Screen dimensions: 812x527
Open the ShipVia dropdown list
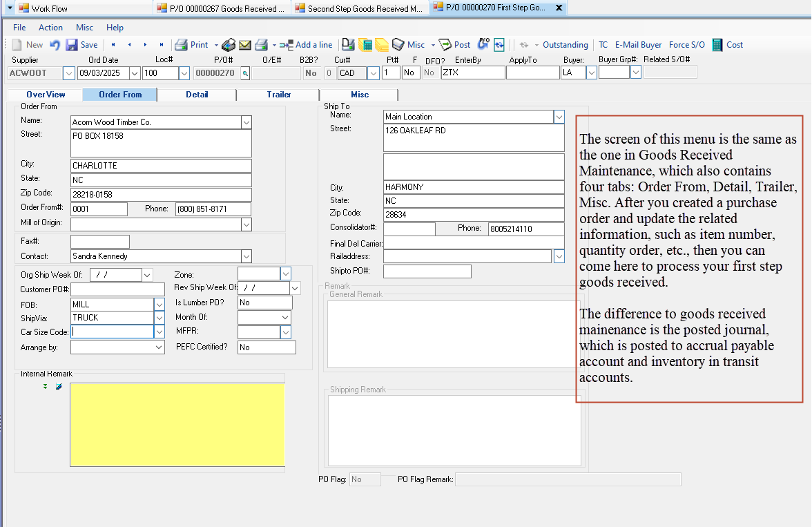pyautogui.click(x=159, y=318)
